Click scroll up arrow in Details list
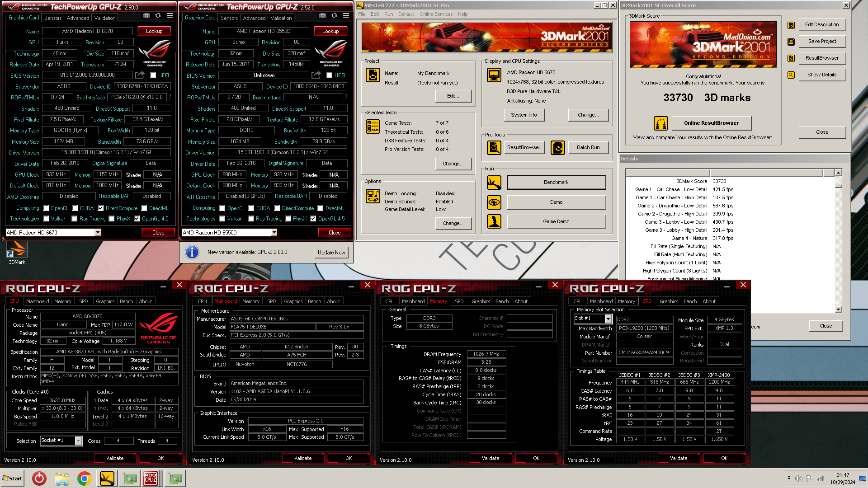This screenshot has width=868, height=488. (839, 173)
